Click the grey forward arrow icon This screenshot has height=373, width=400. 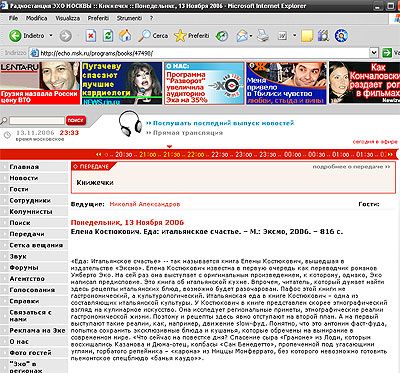coord(65,36)
